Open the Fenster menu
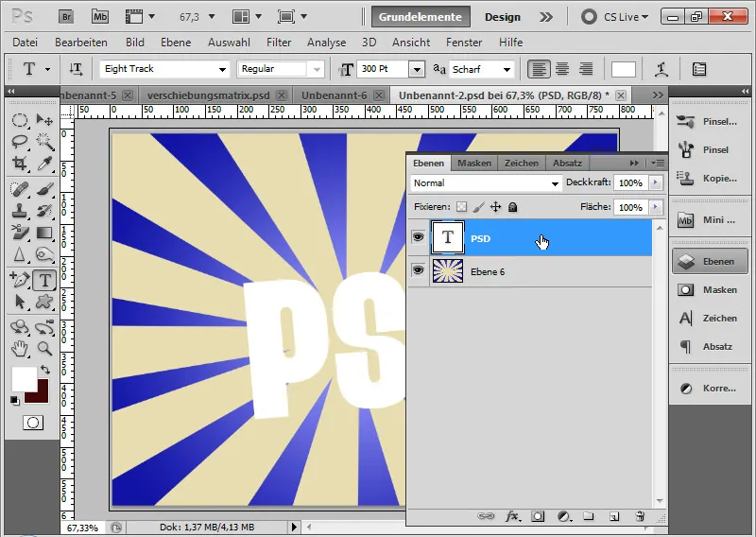The image size is (756, 537). [x=464, y=43]
